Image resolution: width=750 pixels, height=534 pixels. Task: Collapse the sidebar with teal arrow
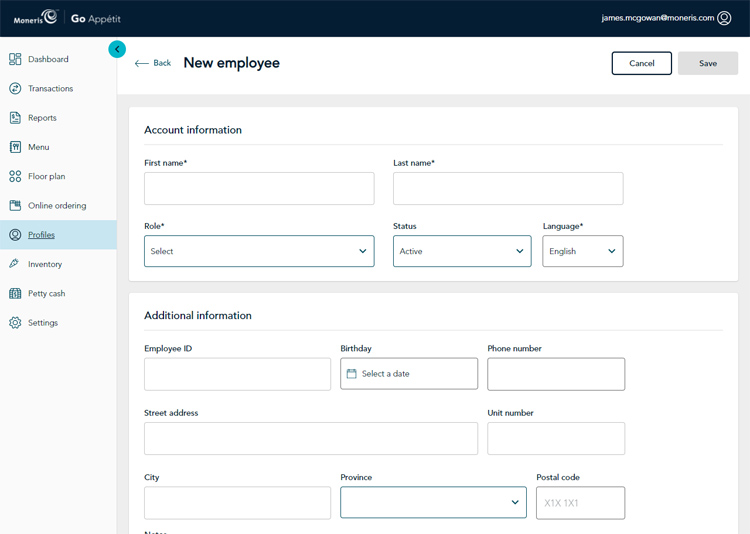(x=117, y=49)
